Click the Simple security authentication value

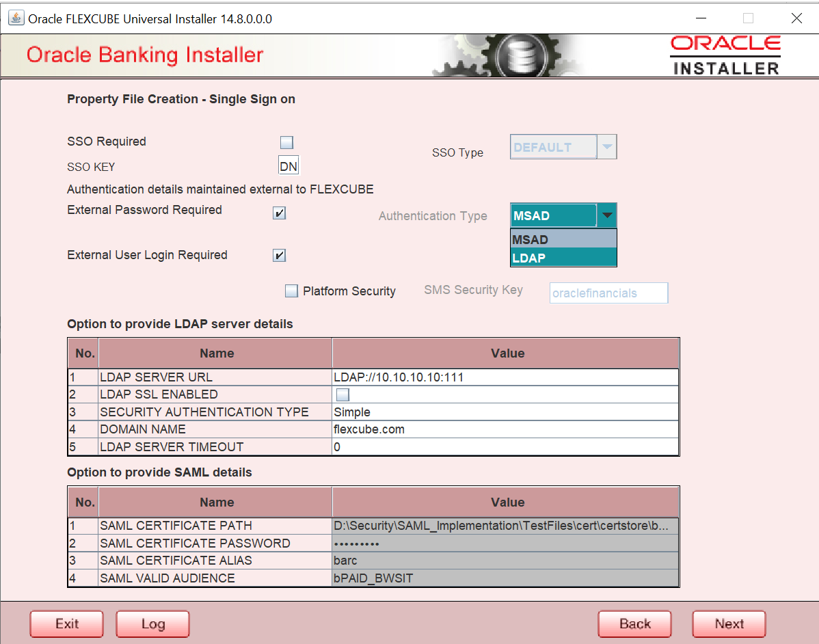pos(505,412)
